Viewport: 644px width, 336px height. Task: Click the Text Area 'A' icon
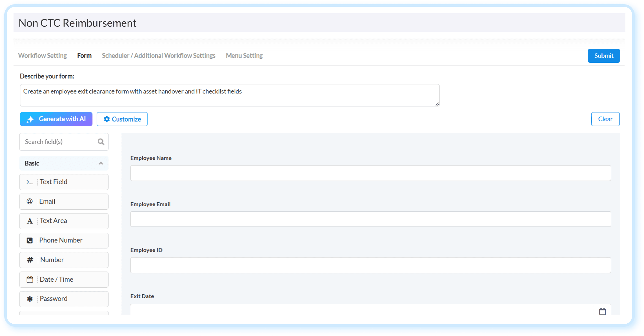(30, 221)
